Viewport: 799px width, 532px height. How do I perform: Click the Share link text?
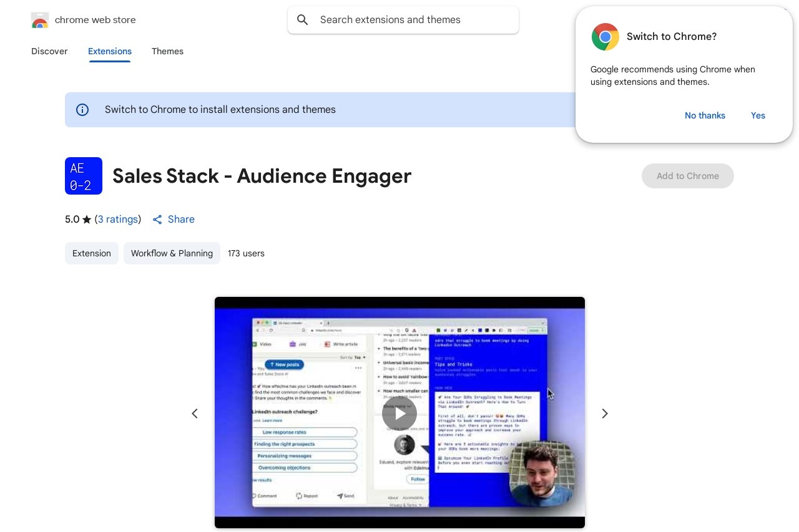click(181, 220)
